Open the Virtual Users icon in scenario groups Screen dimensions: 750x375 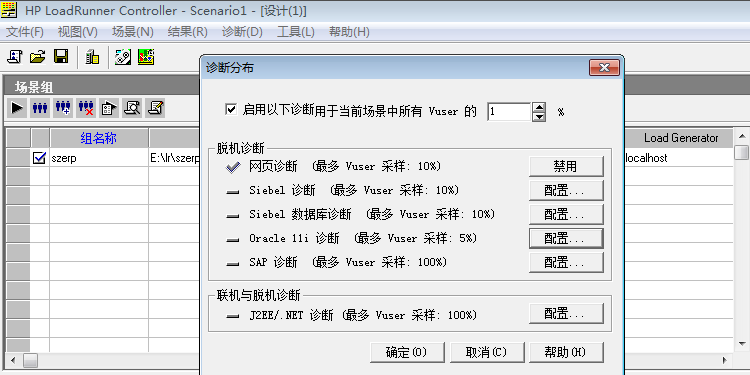pyautogui.click(x=40, y=108)
